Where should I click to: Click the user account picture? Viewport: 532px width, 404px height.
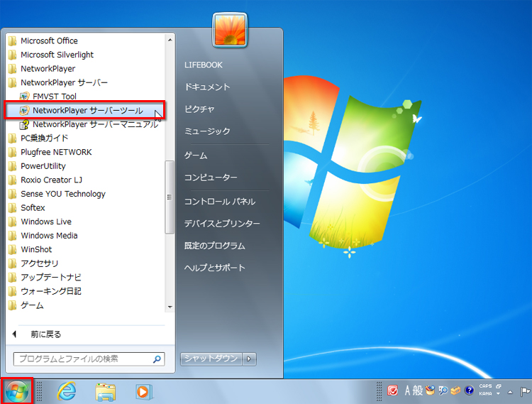(x=230, y=31)
